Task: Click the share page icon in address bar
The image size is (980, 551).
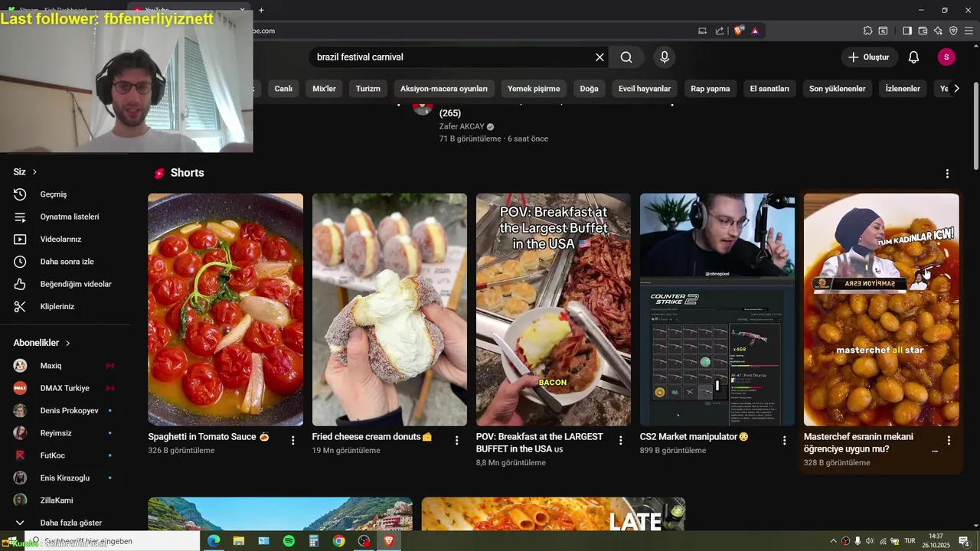Action: (720, 31)
